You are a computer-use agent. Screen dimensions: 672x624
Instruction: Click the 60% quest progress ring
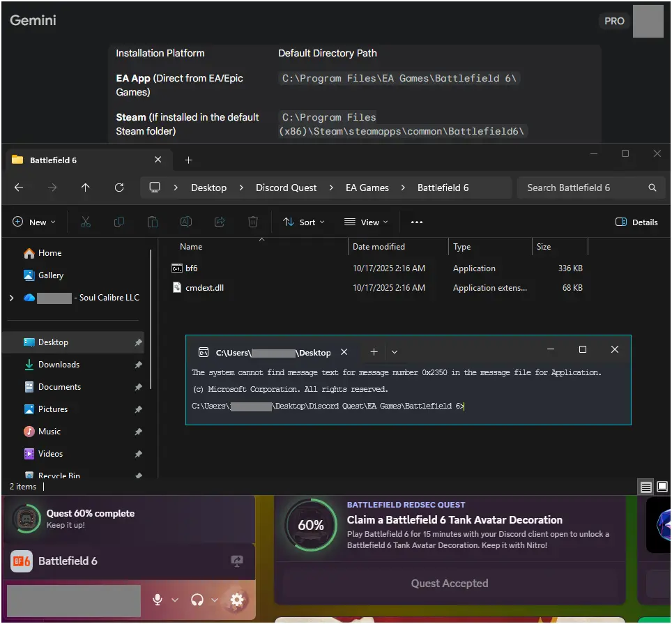click(311, 525)
